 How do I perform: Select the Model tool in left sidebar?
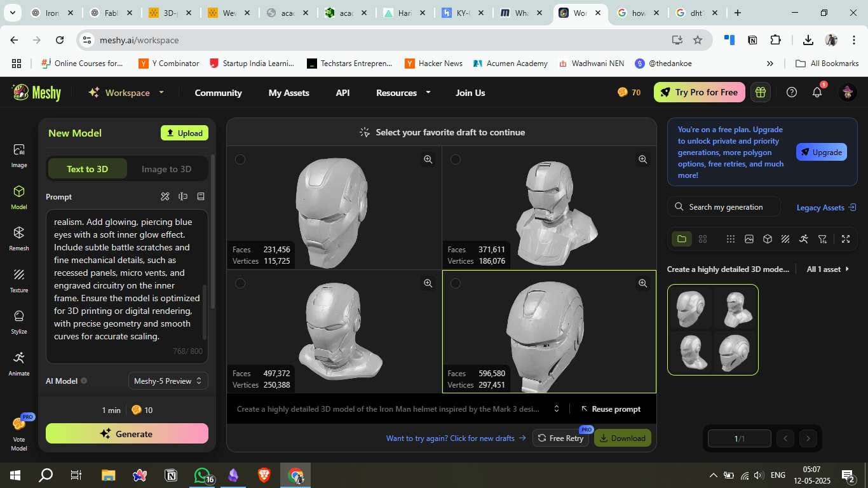[19, 197]
